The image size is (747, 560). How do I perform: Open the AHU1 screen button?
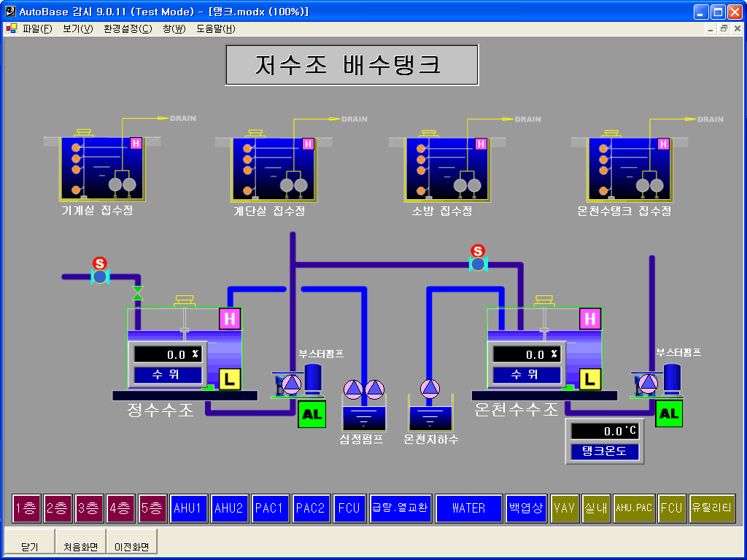187,508
